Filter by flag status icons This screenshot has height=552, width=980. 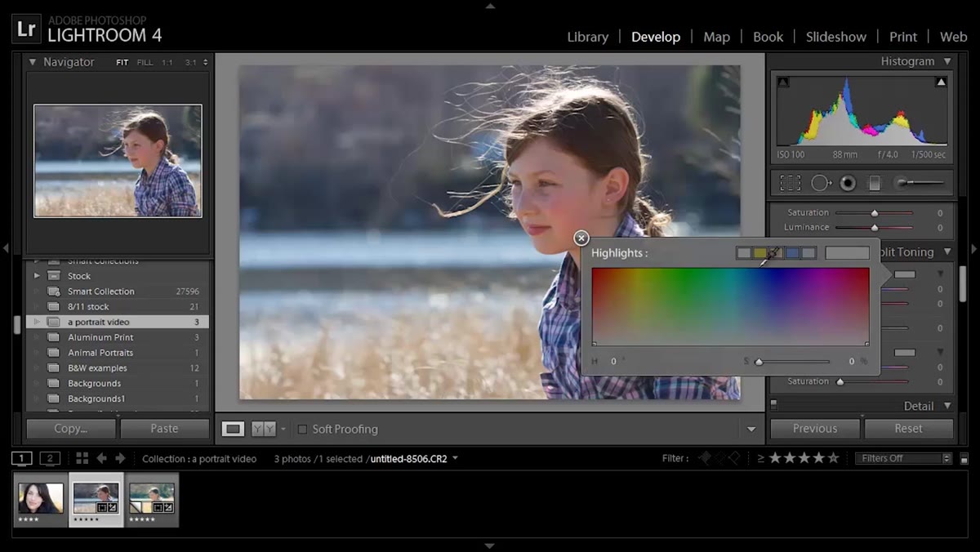pyautogui.click(x=719, y=458)
